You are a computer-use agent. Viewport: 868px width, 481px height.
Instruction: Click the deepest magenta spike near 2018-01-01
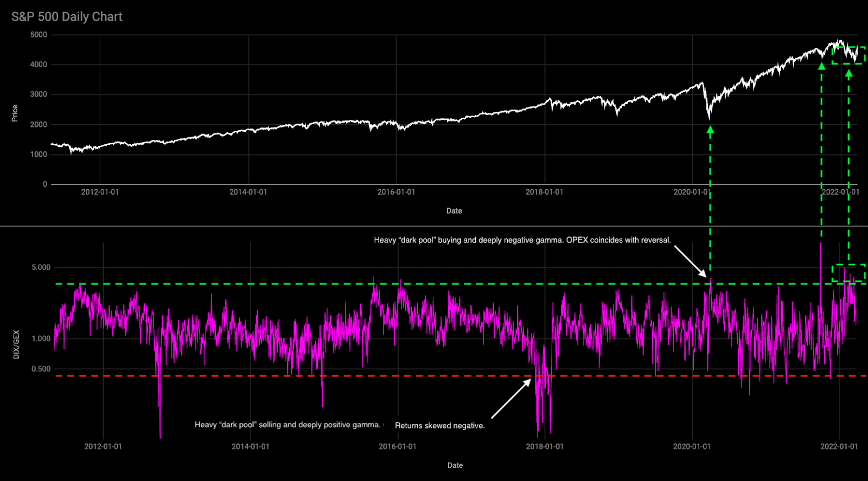[x=538, y=434]
